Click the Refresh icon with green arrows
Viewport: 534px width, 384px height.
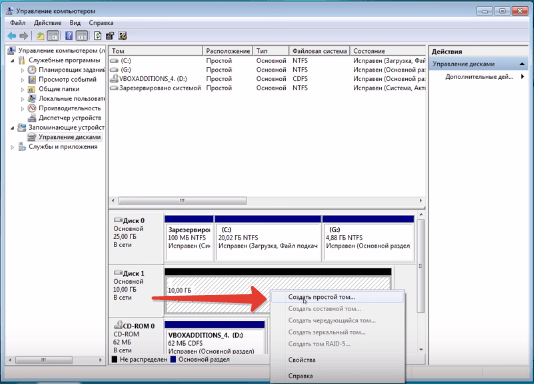tap(98, 36)
